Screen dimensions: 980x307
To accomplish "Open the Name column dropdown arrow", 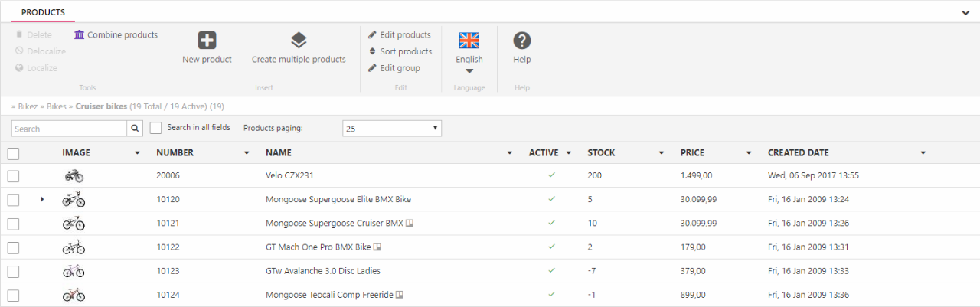I will [x=510, y=153].
